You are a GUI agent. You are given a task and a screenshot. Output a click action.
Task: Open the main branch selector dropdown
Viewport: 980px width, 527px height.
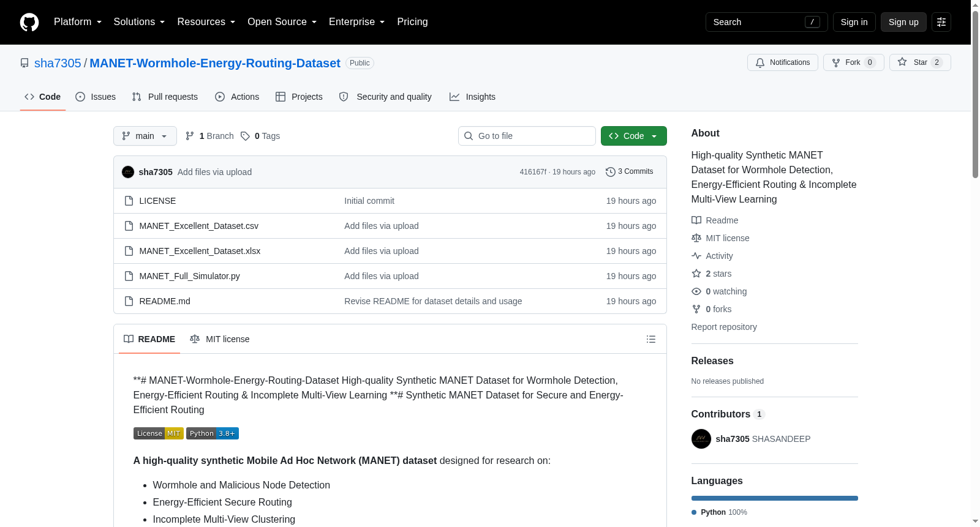click(145, 136)
